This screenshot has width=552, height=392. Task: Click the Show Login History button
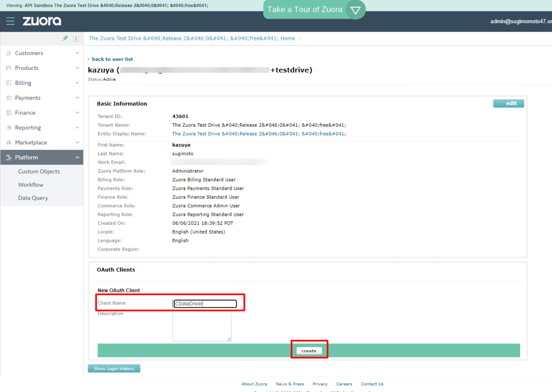coord(114,369)
